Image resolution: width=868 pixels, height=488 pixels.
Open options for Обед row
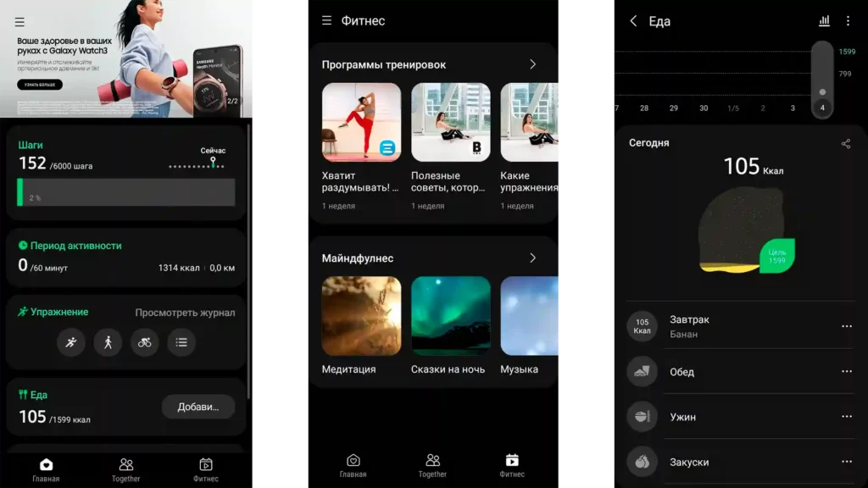pyautogui.click(x=847, y=371)
